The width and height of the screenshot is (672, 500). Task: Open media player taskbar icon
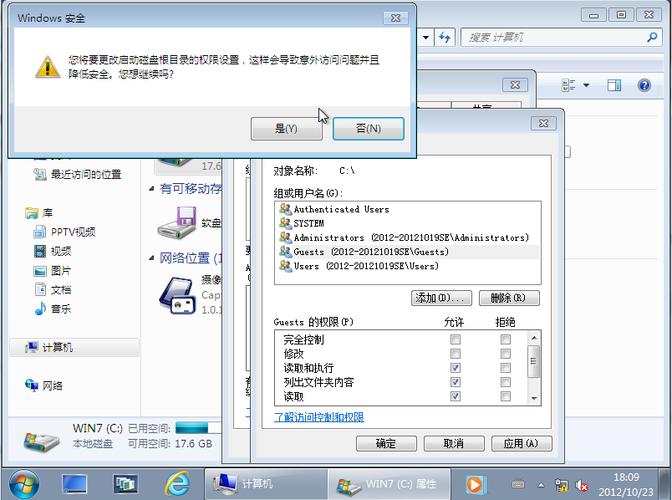(x=476, y=485)
